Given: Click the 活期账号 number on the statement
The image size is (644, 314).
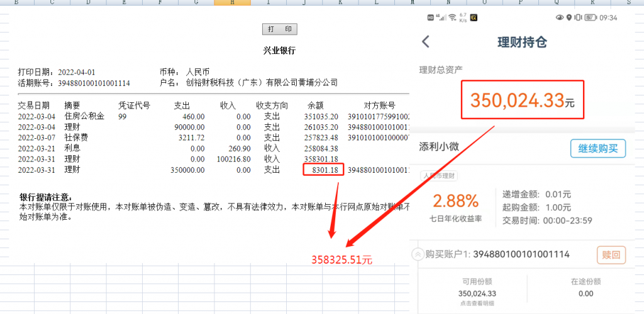Looking at the screenshot, I should (x=94, y=84).
